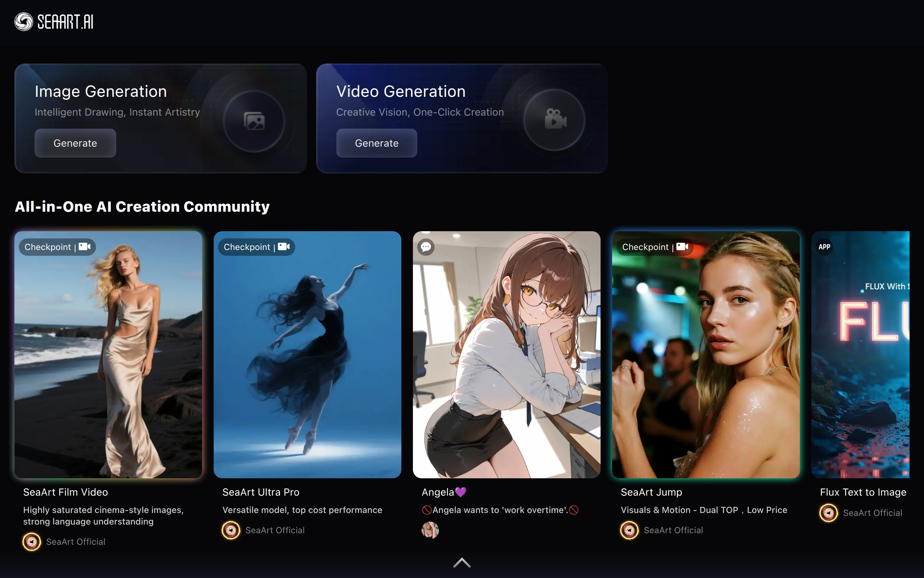Image resolution: width=924 pixels, height=578 pixels.
Task: Open the SeaArt Film Video thumbnail
Action: coord(108,354)
